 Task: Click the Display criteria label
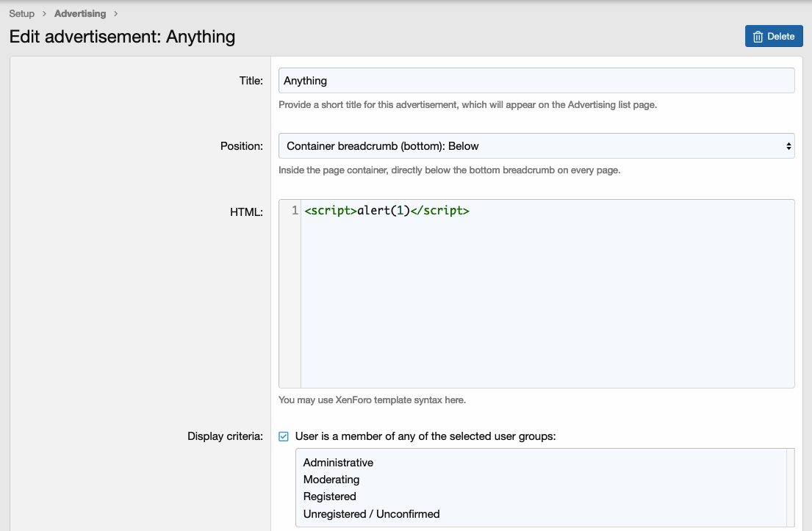point(226,436)
